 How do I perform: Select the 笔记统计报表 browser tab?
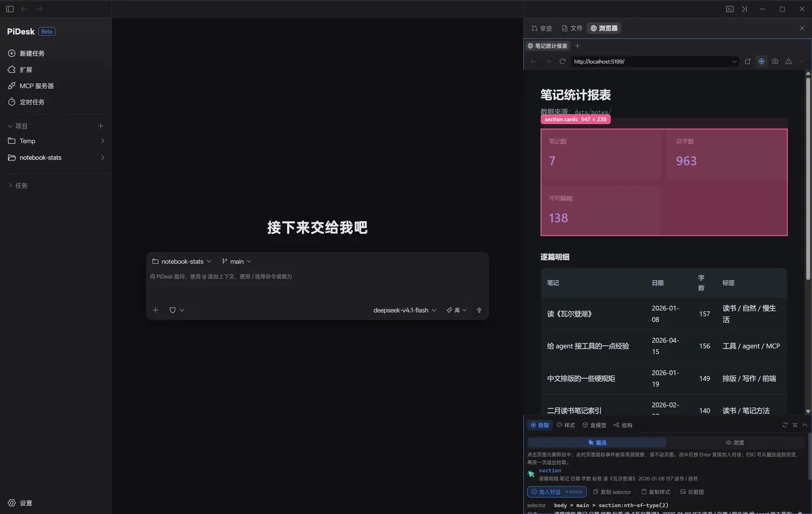point(547,46)
